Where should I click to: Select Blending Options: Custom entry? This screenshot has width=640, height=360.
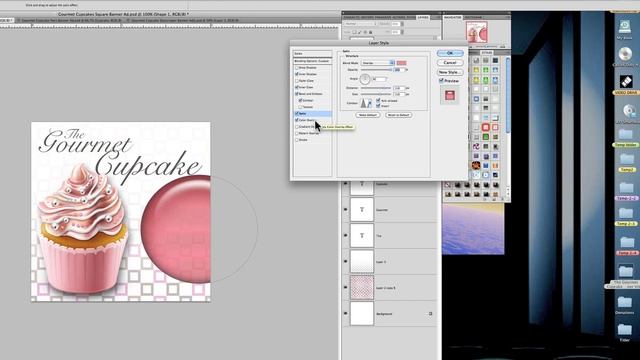click(312, 61)
